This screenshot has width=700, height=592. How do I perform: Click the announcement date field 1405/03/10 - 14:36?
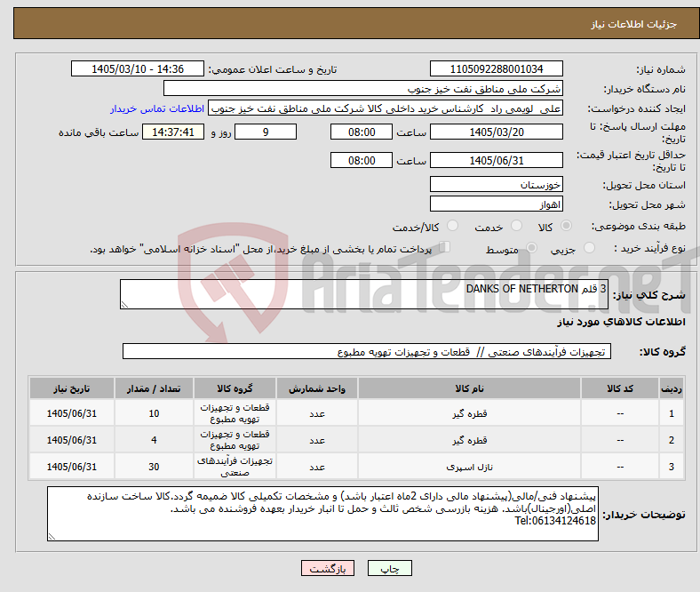pos(138,69)
